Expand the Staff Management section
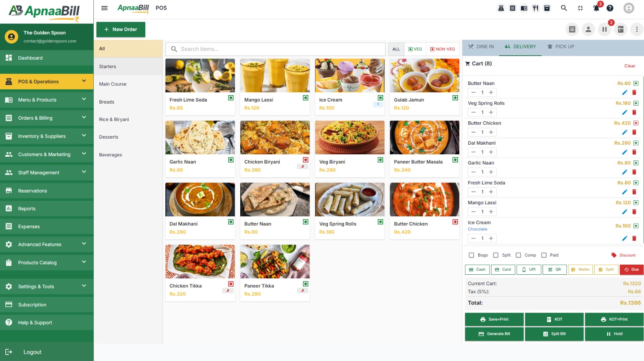The height and width of the screenshot is (361, 644). [x=47, y=172]
